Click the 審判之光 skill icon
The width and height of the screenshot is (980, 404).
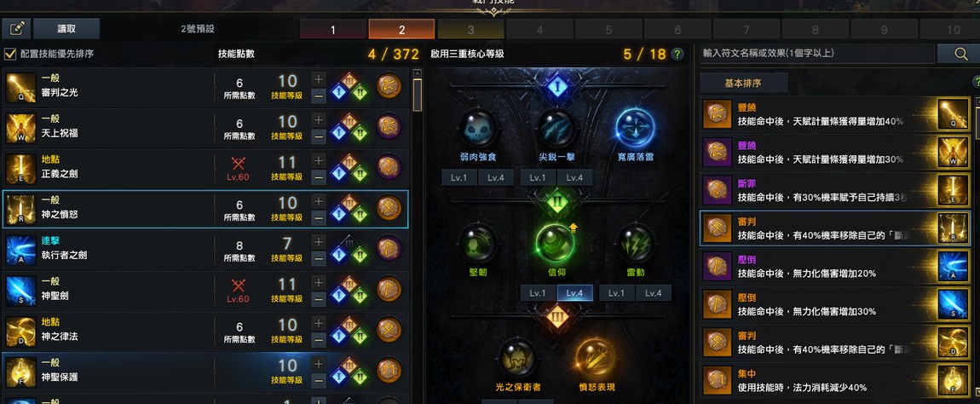tap(20, 88)
